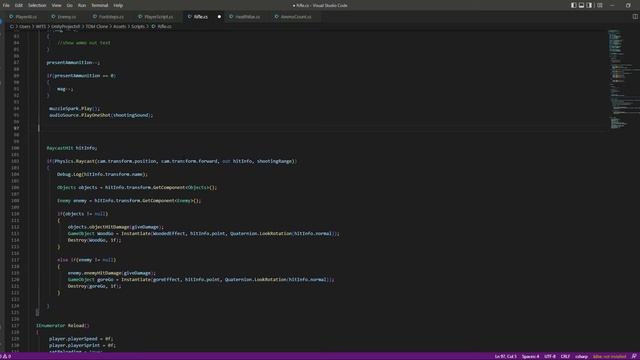Open the Terminal menu

(x=100, y=5)
